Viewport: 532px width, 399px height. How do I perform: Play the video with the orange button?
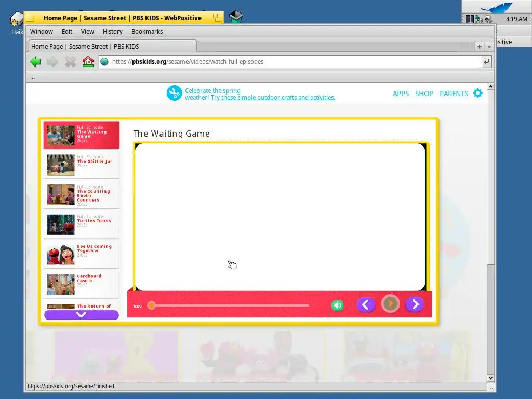pos(390,304)
